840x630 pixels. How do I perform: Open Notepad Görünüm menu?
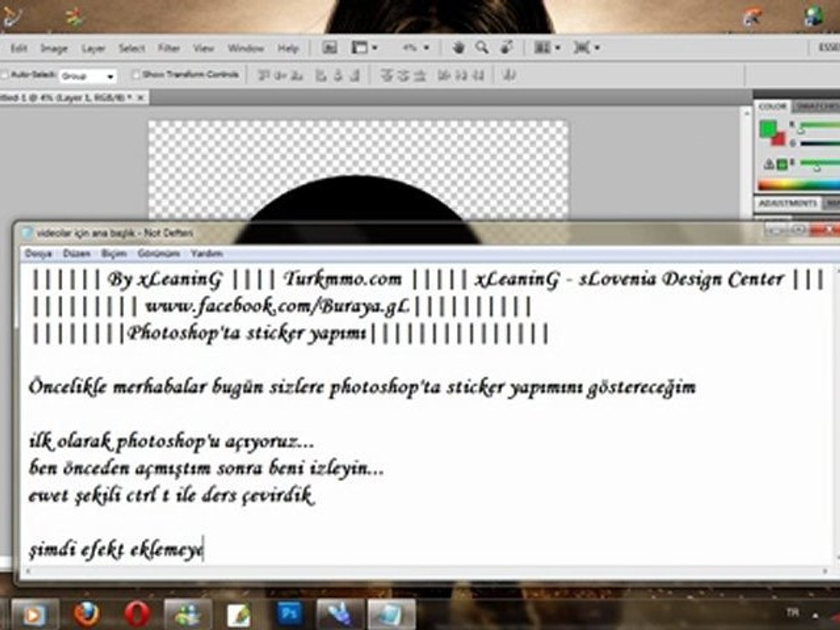point(159,254)
